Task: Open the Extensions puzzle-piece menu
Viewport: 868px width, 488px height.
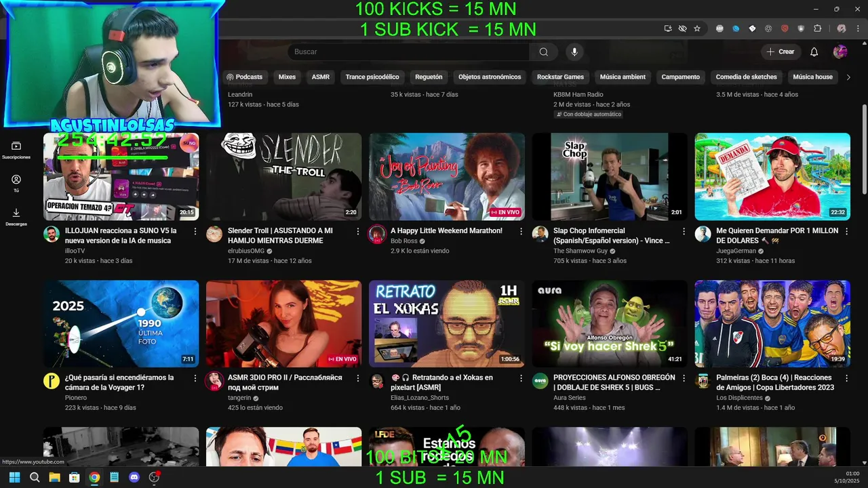Action: tap(817, 28)
